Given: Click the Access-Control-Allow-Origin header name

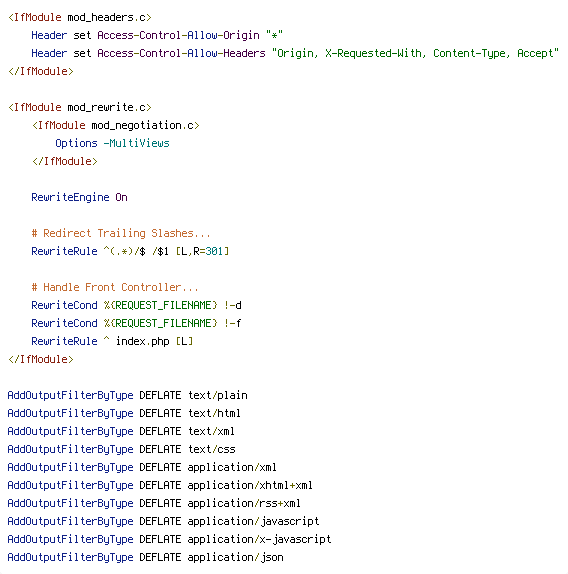Looking at the screenshot, I should pos(178,36).
